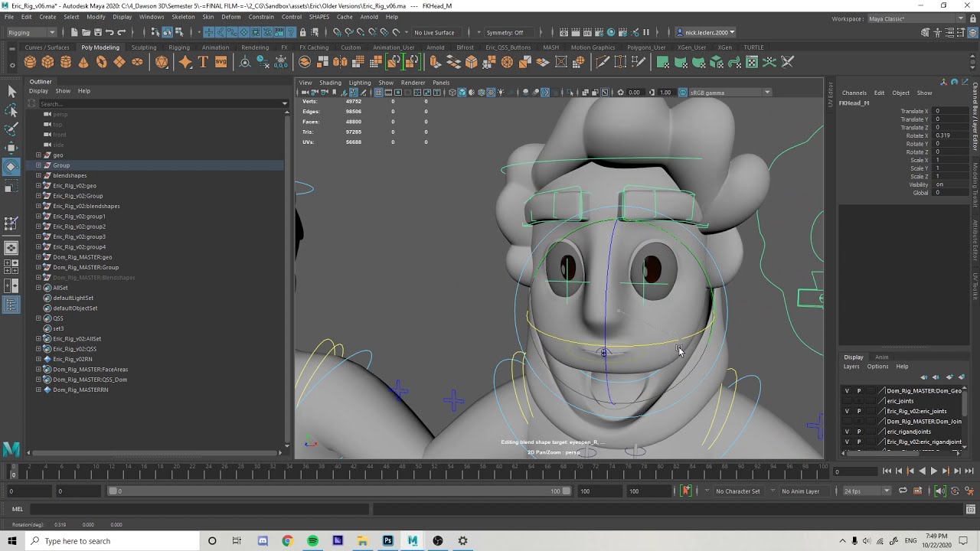Click the viewport Renderer menu
The image size is (980, 551).
(x=413, y=83)
